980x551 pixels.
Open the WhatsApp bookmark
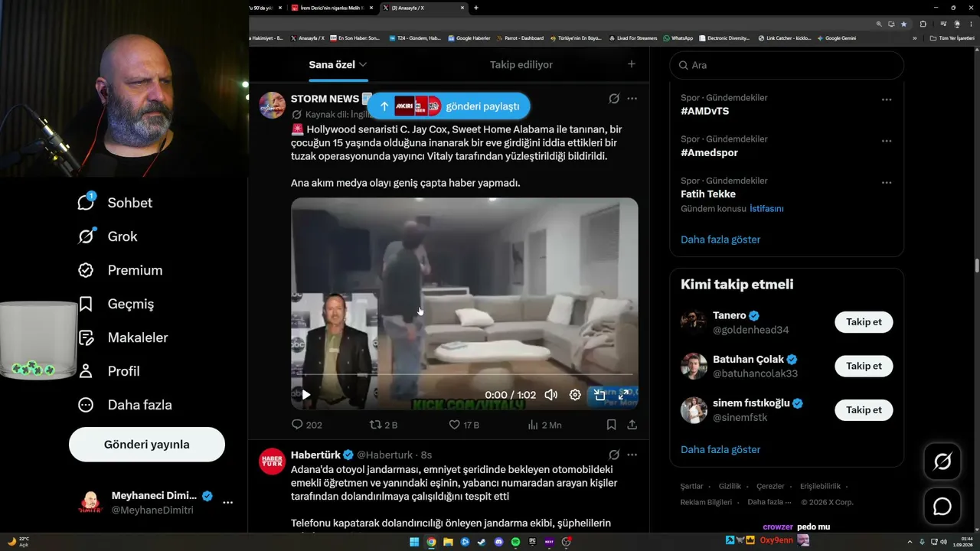pos(678,38)
